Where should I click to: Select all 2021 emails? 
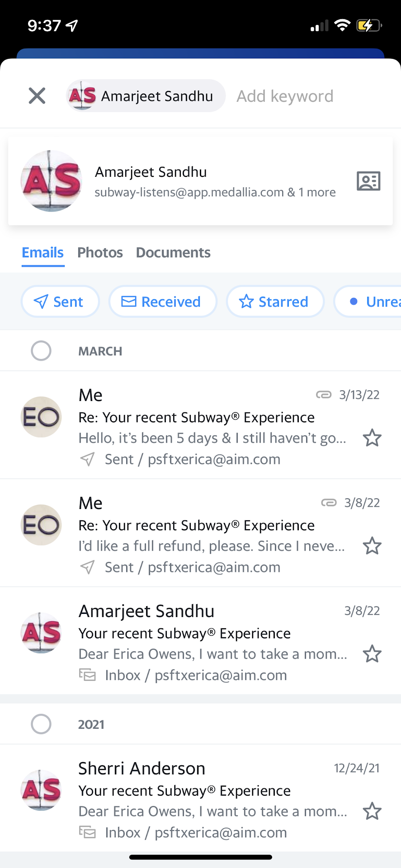click(41, 724)
